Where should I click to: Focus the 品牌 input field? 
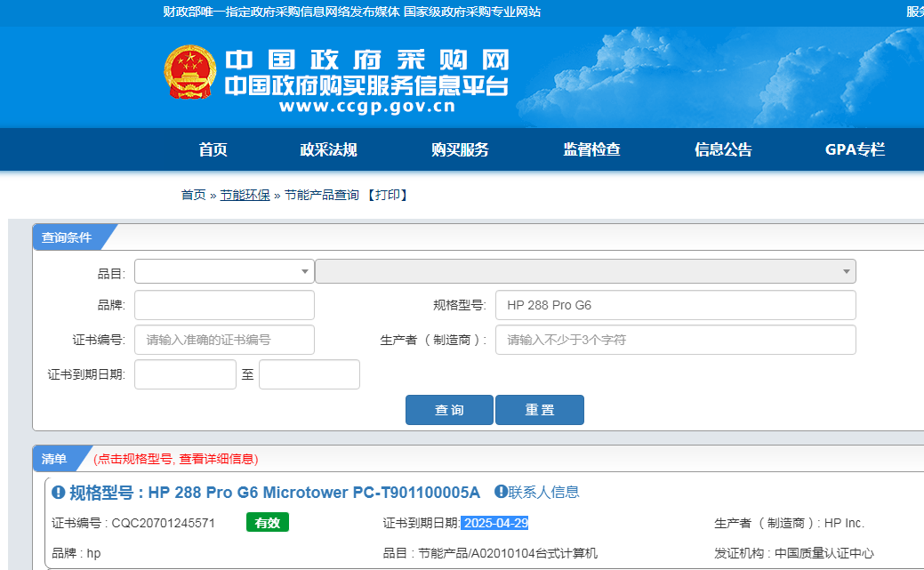pos(224,305)
